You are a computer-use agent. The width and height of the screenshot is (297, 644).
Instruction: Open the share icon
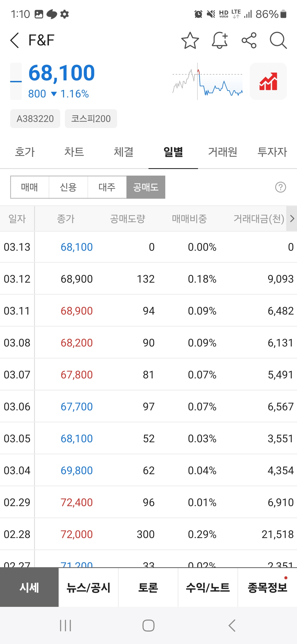pyautogui.click(x=249, y=40)
